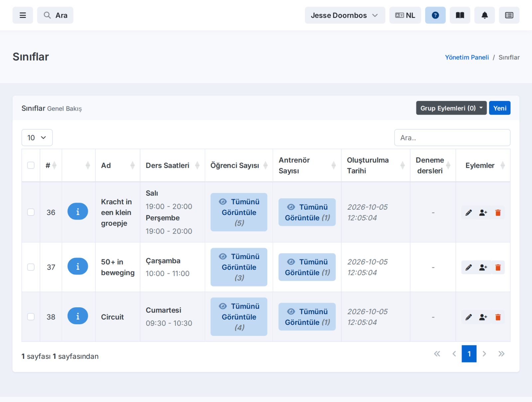The width and height of the screenshot is (532, 402).
Task: Add a student to class 36
Action: click(483, 213)
